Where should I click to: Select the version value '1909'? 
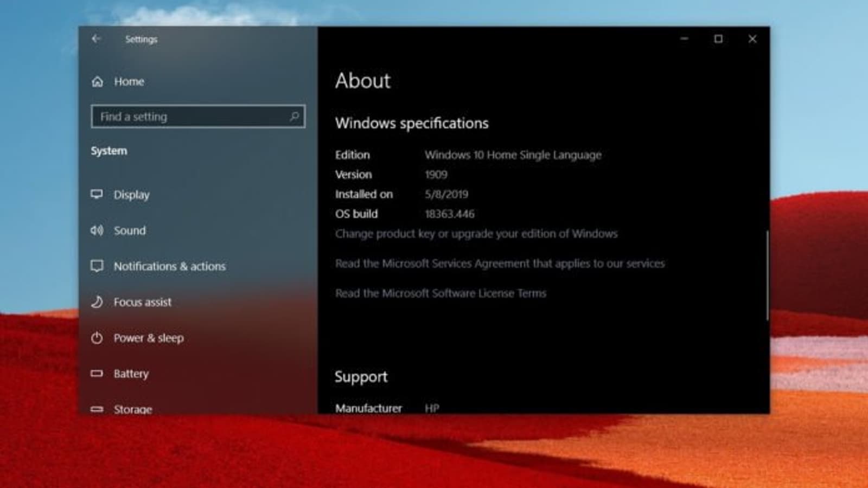[436, 175]
